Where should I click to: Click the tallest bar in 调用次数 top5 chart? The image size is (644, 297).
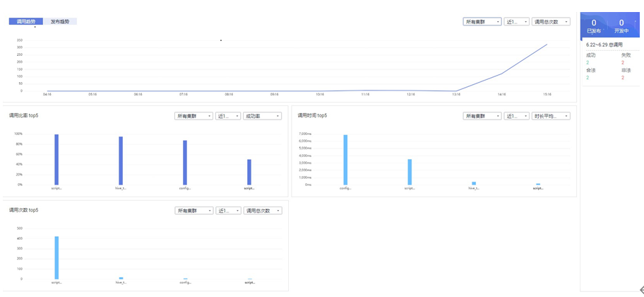[x=56, y=257]
